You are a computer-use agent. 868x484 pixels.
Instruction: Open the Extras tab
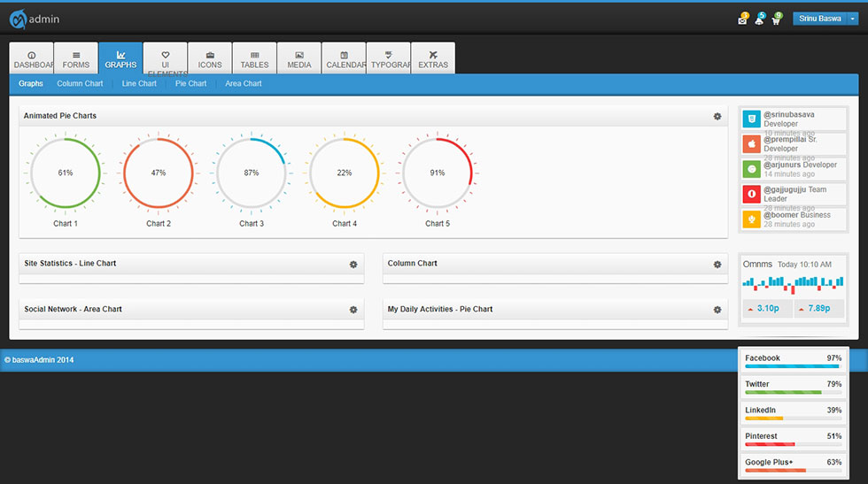433,58
